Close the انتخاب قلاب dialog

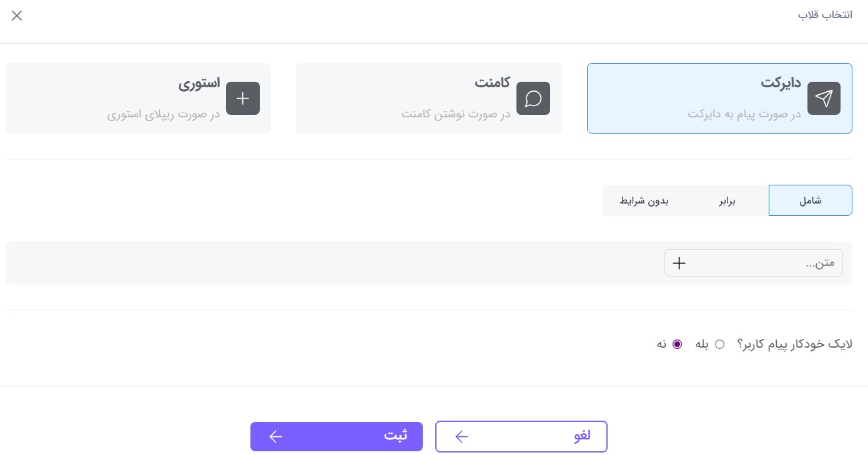pos(17,16)
